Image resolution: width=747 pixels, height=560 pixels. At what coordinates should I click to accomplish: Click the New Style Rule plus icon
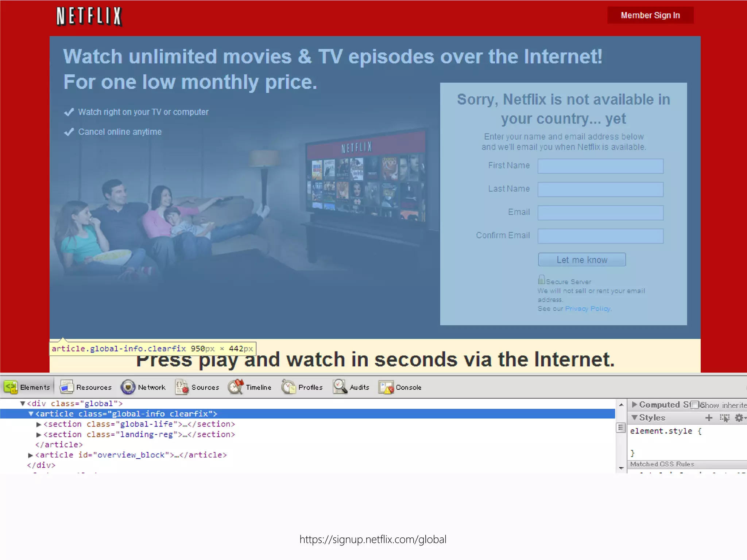point(709,418)
